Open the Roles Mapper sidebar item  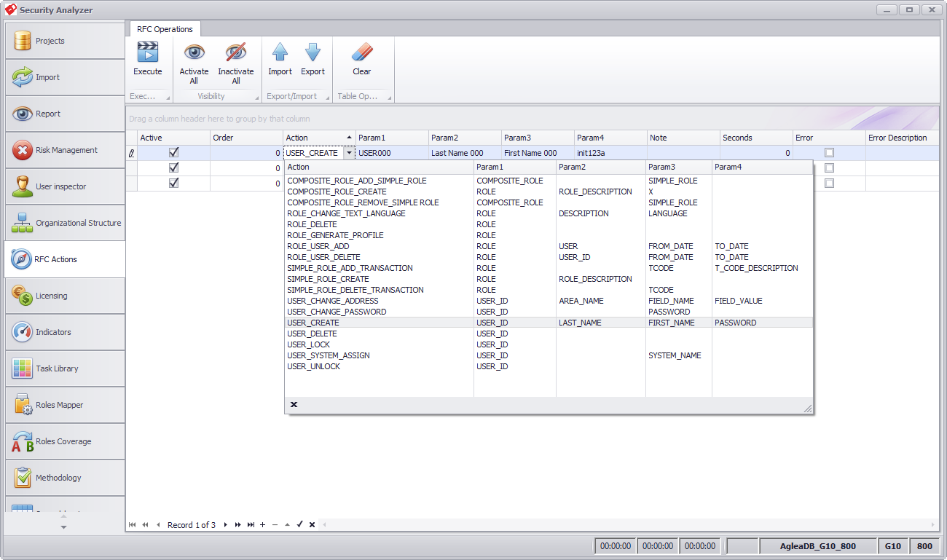[65, 405]
